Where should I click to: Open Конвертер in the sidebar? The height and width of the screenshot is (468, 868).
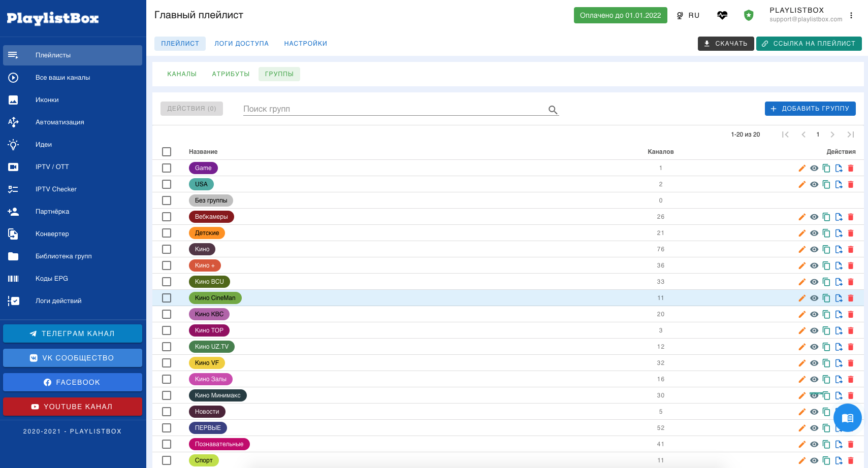pos(73,234)
